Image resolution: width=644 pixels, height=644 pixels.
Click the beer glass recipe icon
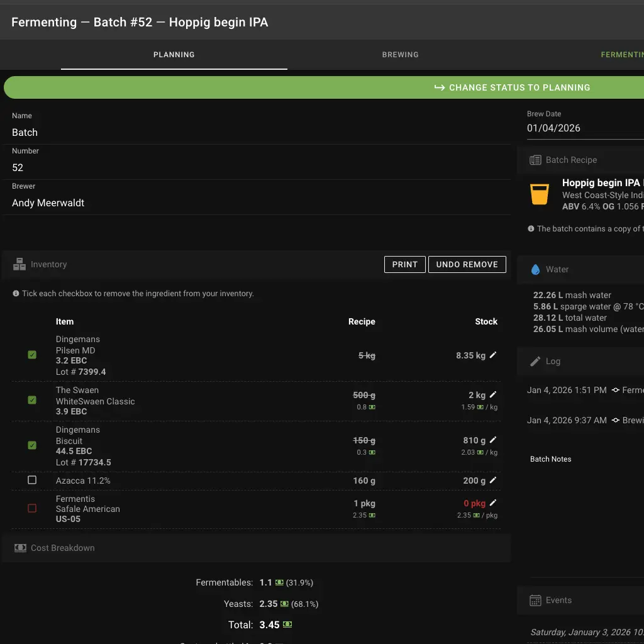click(540, 194)
